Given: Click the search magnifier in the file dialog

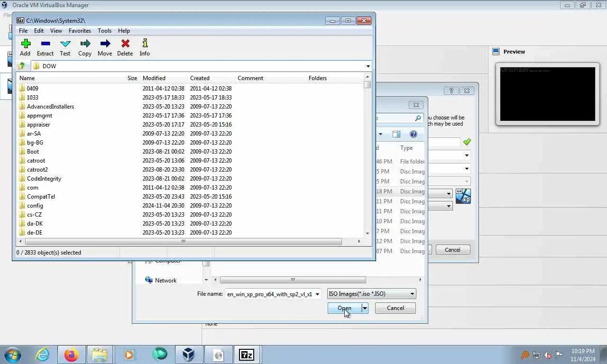Looking at the screenshot, I should [418, 118].
